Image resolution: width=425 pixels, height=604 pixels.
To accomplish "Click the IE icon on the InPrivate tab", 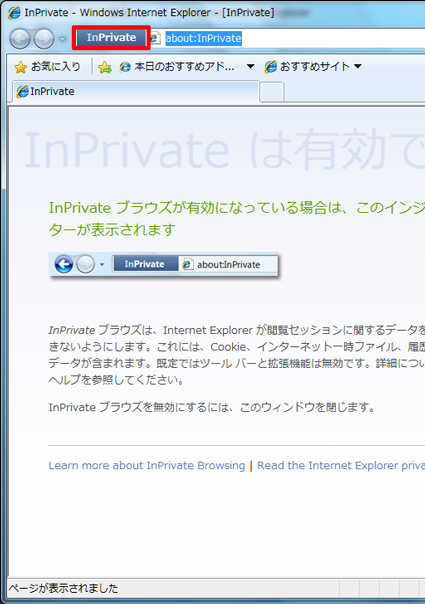I will [x=22, y=91].
